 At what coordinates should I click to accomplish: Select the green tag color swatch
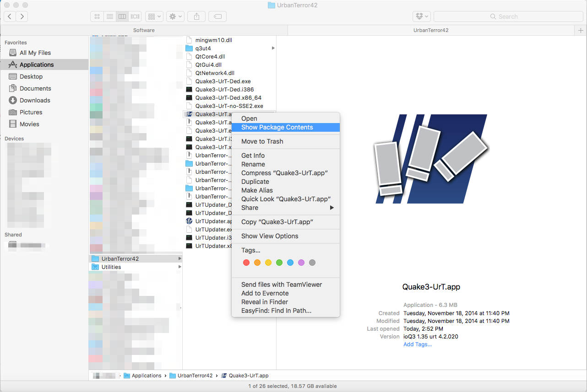tap(279, 263)
